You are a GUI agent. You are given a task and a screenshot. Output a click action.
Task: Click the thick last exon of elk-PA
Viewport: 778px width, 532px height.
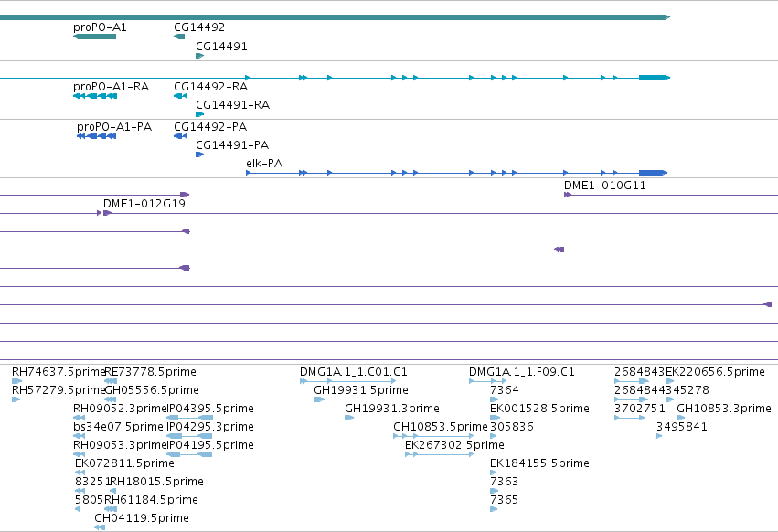pos(652,173)
